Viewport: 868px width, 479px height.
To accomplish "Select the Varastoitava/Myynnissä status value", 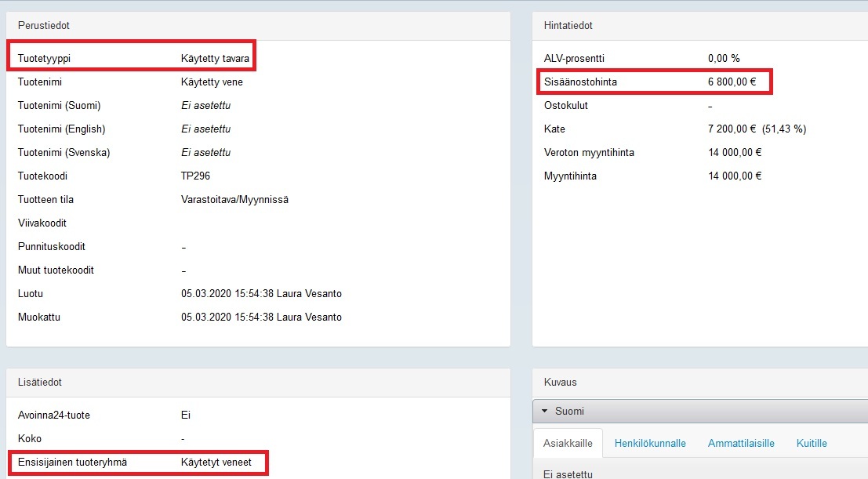I will tap(234, 200).
